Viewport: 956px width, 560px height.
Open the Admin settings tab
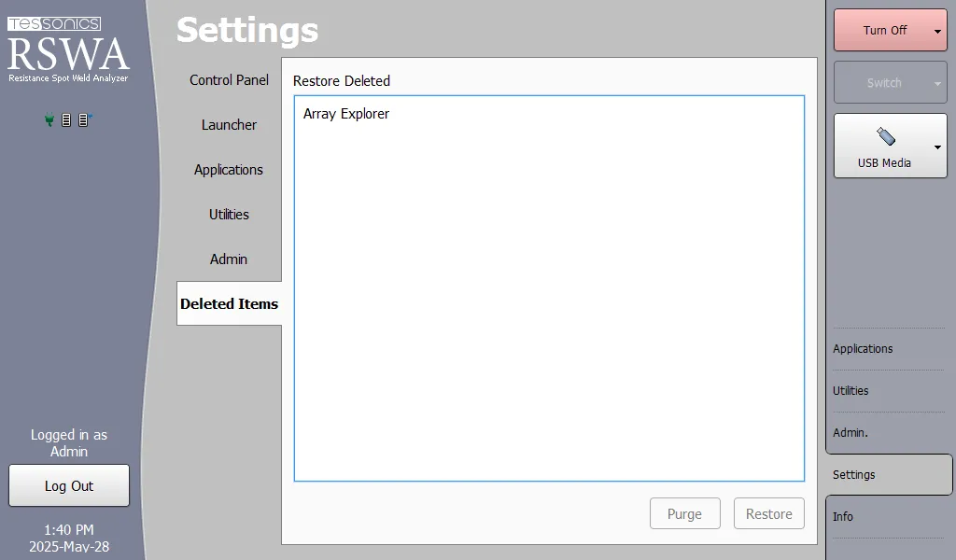(229, 259)
